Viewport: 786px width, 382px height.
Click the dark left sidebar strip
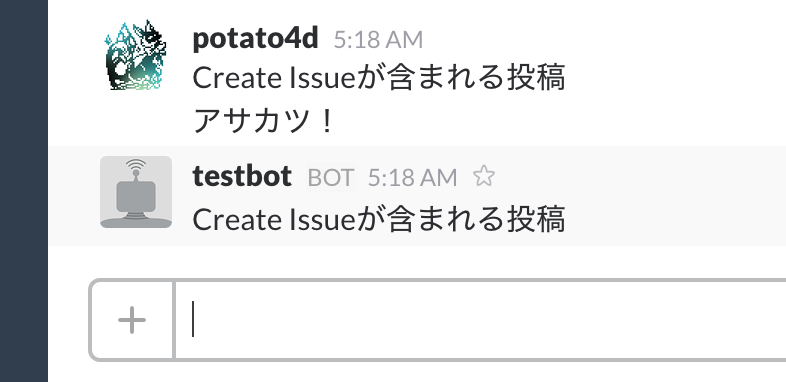tap(24, 191)
